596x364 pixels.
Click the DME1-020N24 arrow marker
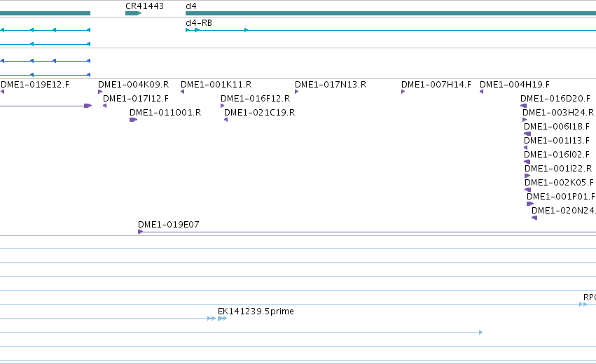click(534, 218)
